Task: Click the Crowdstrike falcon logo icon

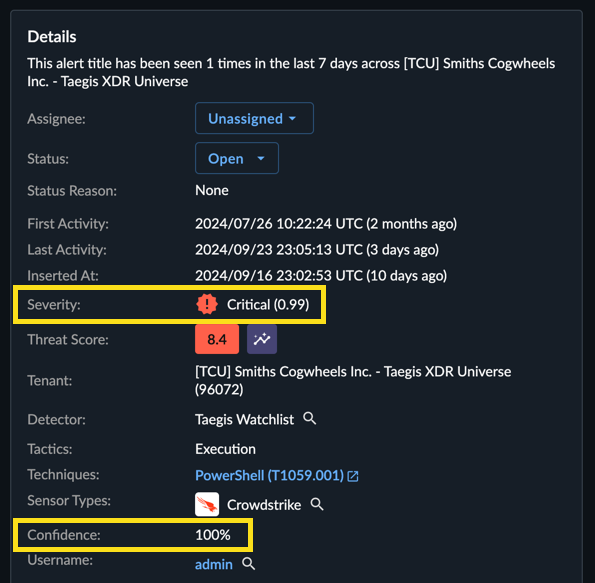Action: 207,504
